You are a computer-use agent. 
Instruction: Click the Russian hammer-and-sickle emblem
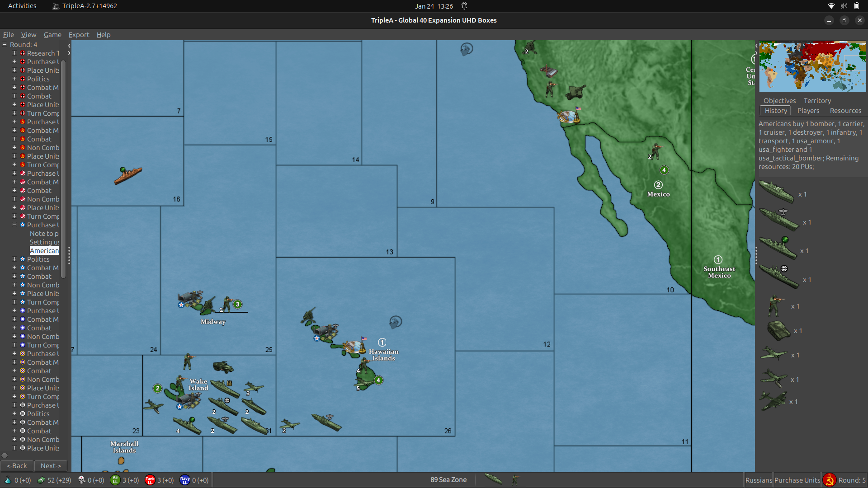pyautogui.click(x=829, y=480)
